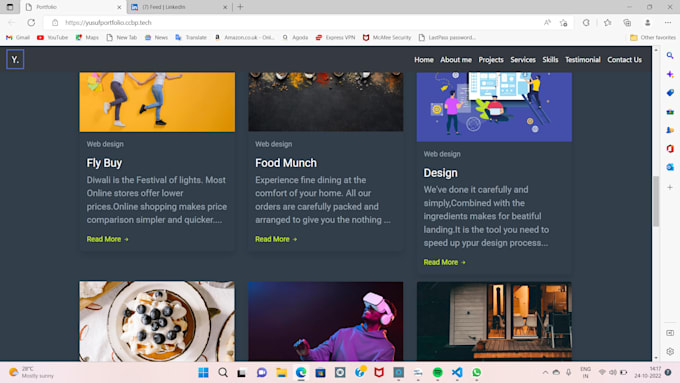Open the Gmail bookmark

point(18,38)
